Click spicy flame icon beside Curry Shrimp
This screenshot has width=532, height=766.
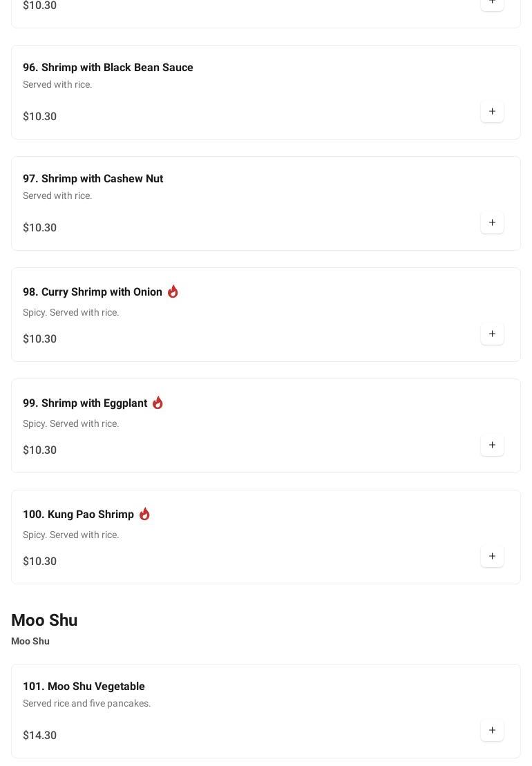tap(173, 291)
